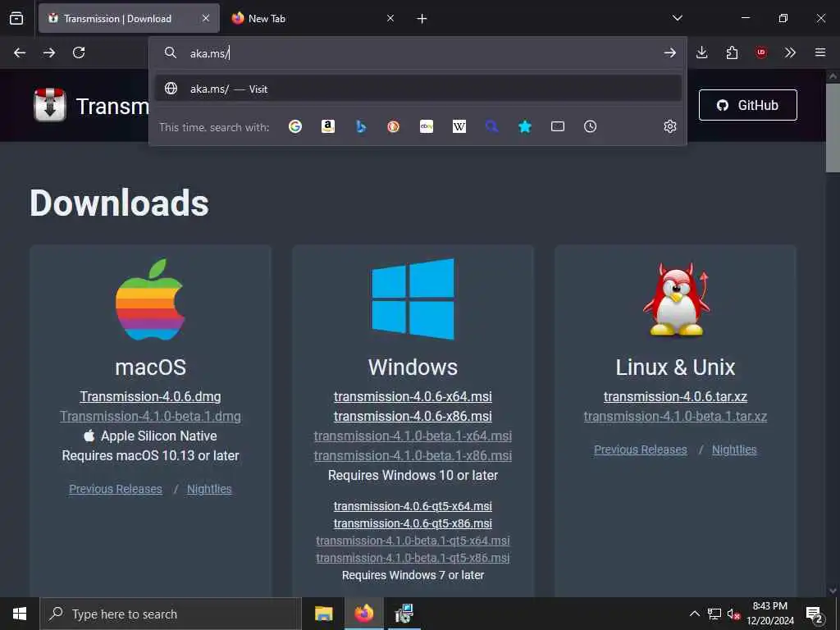
Task: Click in the address bar text field
Action: coord(418,53)
